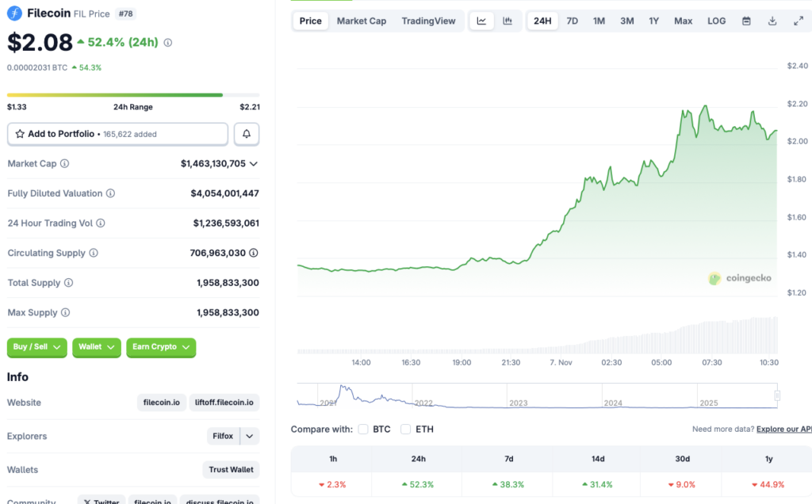
Task: Open the Explorers dropdown next to Filfox
Action: pos(248,436)
